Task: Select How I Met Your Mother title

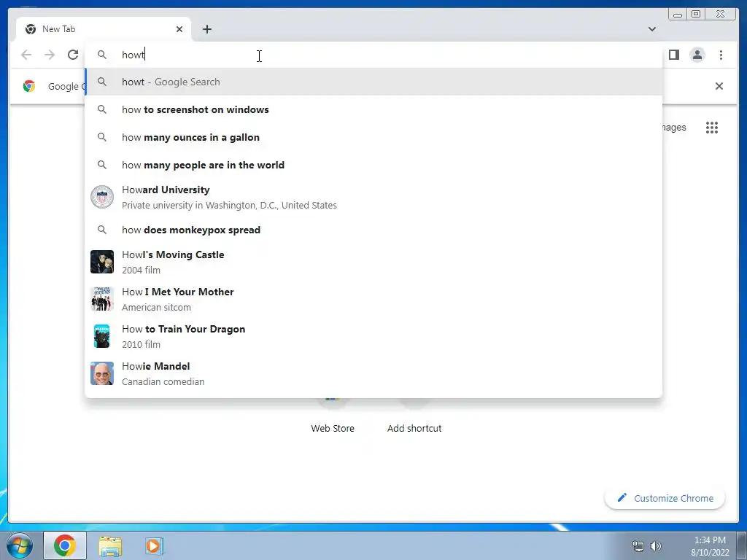Action: click(178, 292)
